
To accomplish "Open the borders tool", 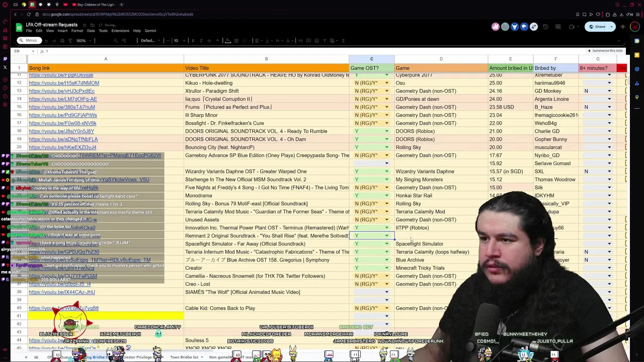I will pos(236,41).
